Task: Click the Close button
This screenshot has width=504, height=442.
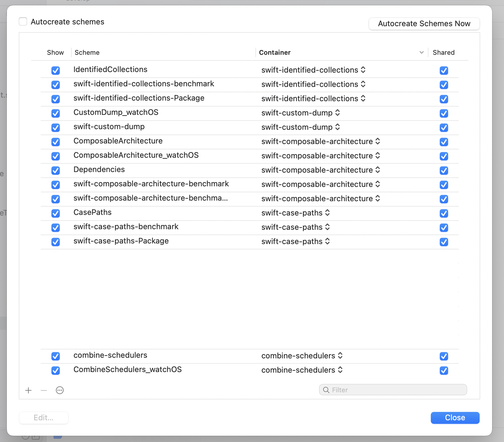Action: 455,418
